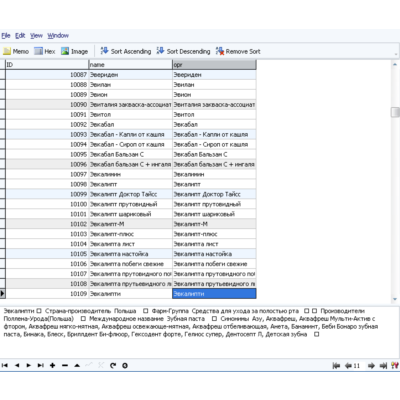Click the vertical scrollbar thumb
Screen dimensions: 400x400
[395, 112]
